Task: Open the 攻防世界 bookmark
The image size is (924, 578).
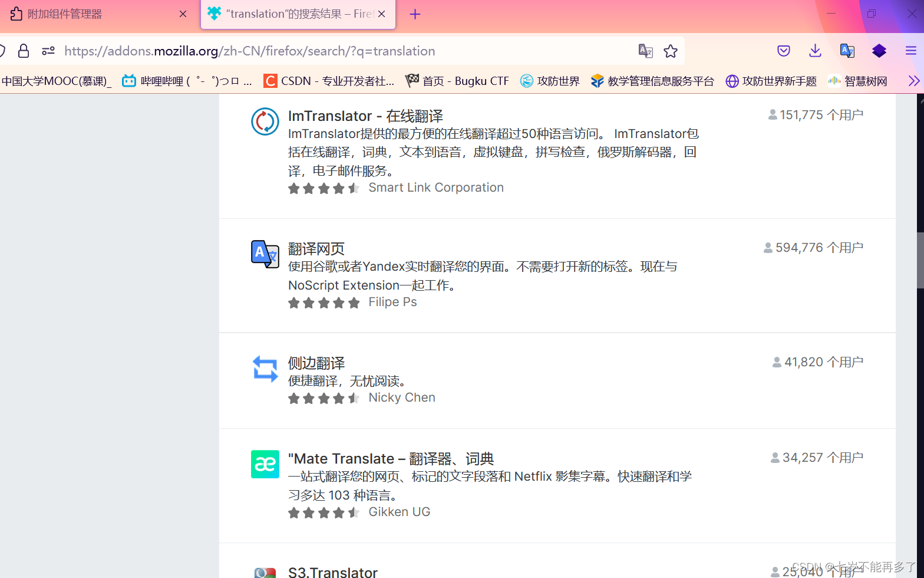Action: [x=550, y=81]
